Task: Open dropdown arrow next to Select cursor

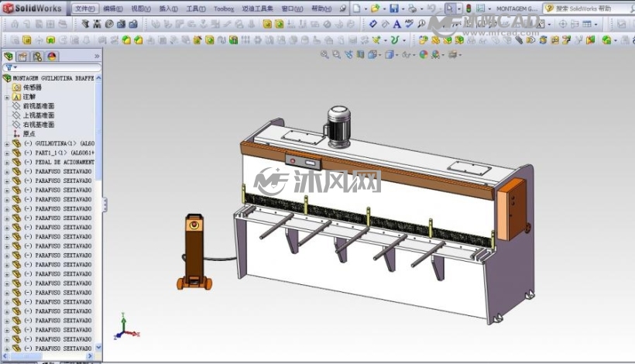Action: [459, 9]
